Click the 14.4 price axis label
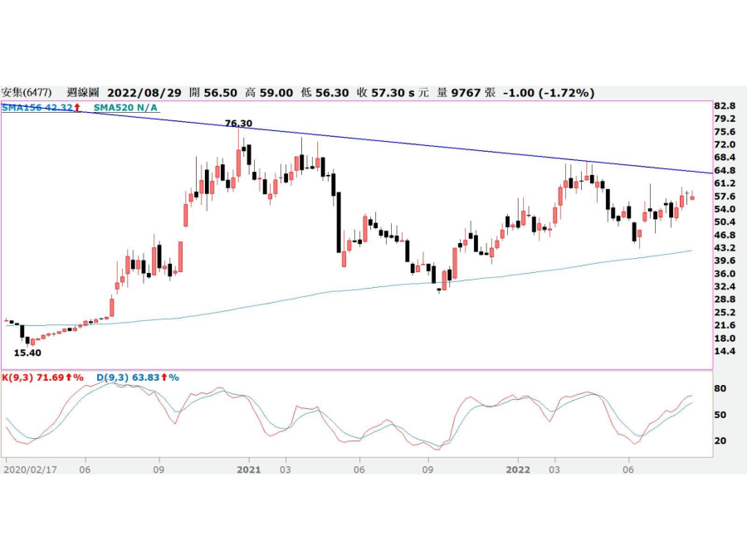Viewport: 747px width, 560px height. 726,352
